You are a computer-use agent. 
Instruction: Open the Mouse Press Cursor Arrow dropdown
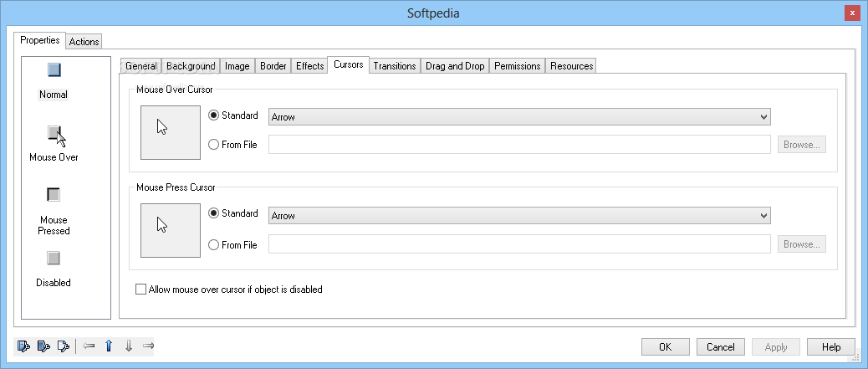(519, 216)
